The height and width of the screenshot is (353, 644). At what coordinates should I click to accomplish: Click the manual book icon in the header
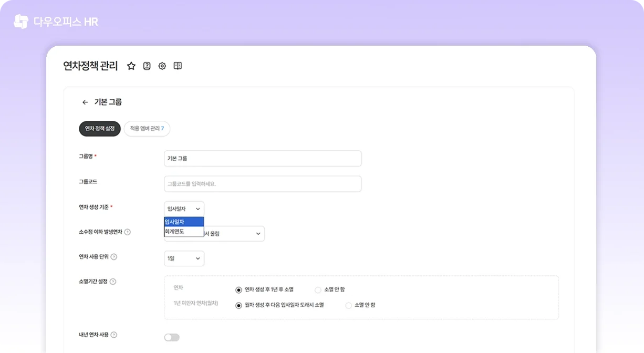(x=177, y=66)
